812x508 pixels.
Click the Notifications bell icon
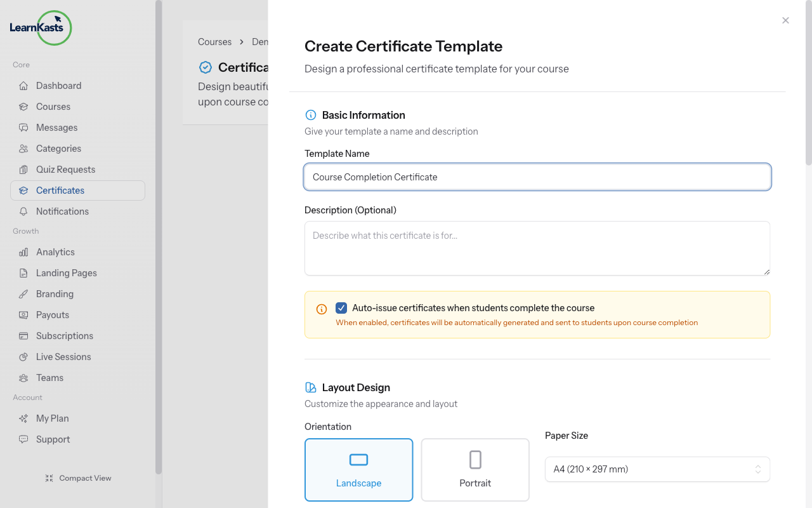[23, 211]
